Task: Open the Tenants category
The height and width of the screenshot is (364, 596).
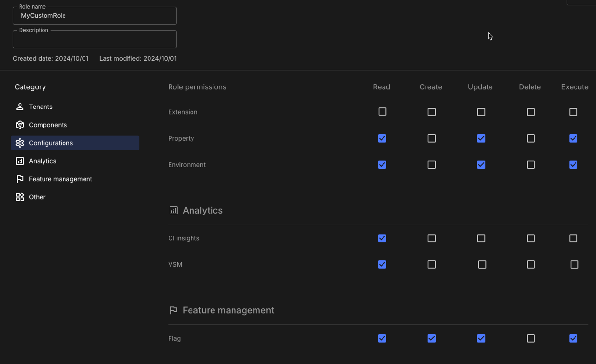Action: 41,107
